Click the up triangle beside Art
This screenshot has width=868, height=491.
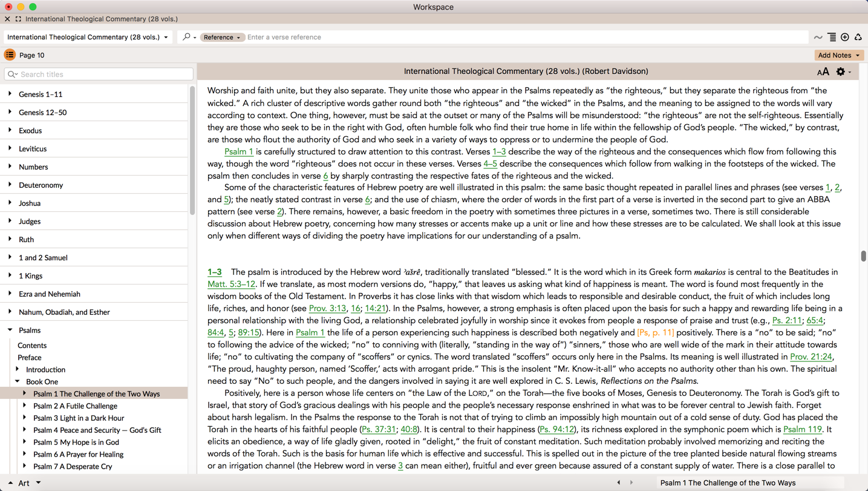pos(10,483)
